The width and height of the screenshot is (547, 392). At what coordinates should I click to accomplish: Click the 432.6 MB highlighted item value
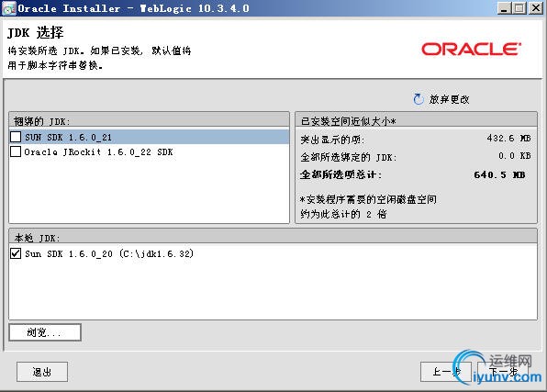[508, 139]
